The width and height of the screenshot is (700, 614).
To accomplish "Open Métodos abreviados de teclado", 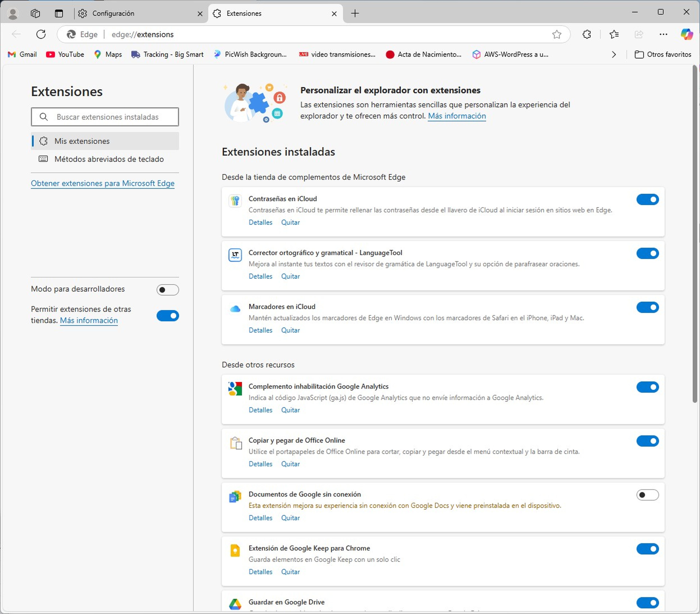I will click(105, 159).
